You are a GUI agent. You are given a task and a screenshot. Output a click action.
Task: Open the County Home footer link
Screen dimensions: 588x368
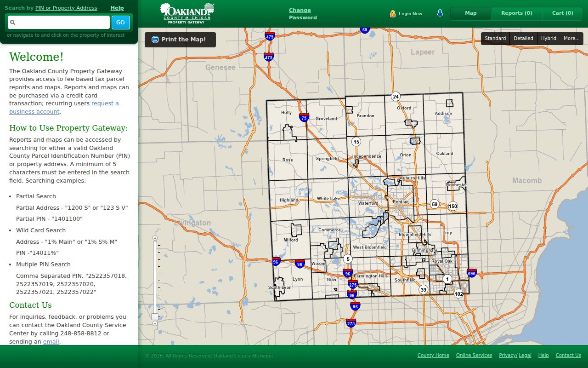(433, 356)
